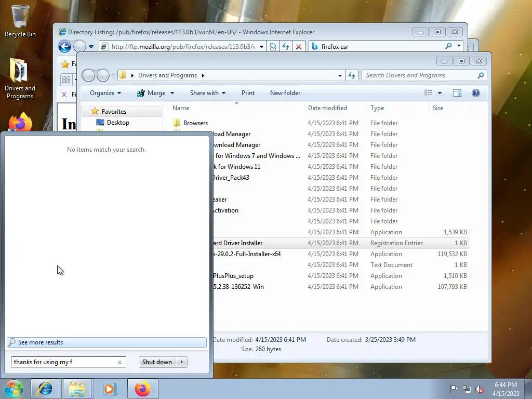Screen dimensions: 532x399
Task: Open Internet Explorer from the taskbar
Action: [x=45, y=389]
